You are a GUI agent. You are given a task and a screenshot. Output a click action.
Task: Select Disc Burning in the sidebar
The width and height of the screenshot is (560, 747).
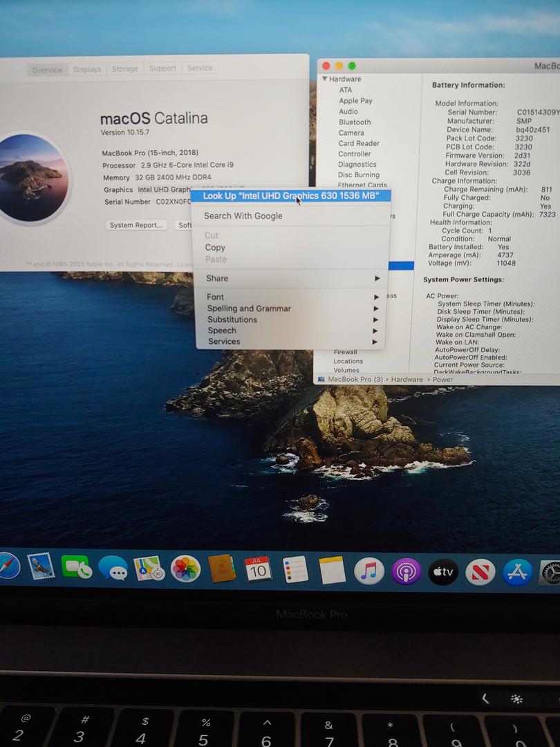pos(359,175)
